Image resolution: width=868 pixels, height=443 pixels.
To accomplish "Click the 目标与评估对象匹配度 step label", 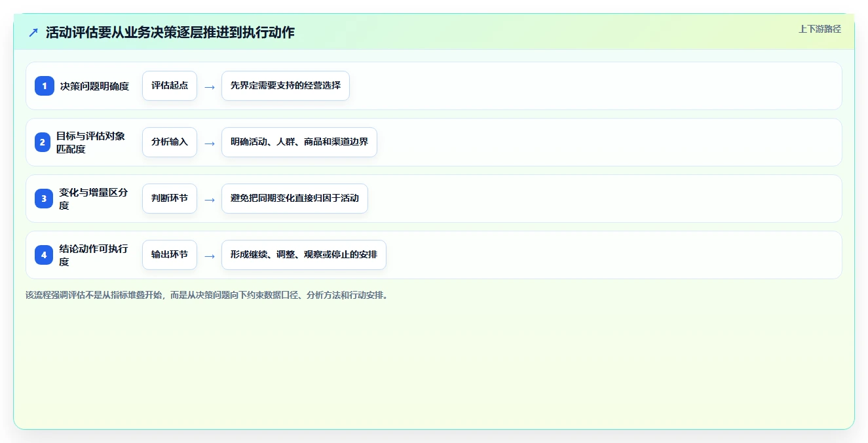I will pos(90,142).
